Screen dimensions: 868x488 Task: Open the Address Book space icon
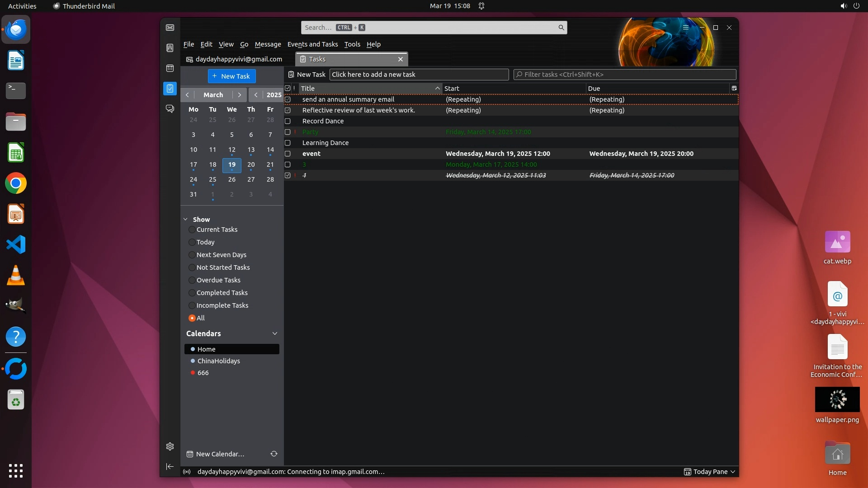pos(170,48)
